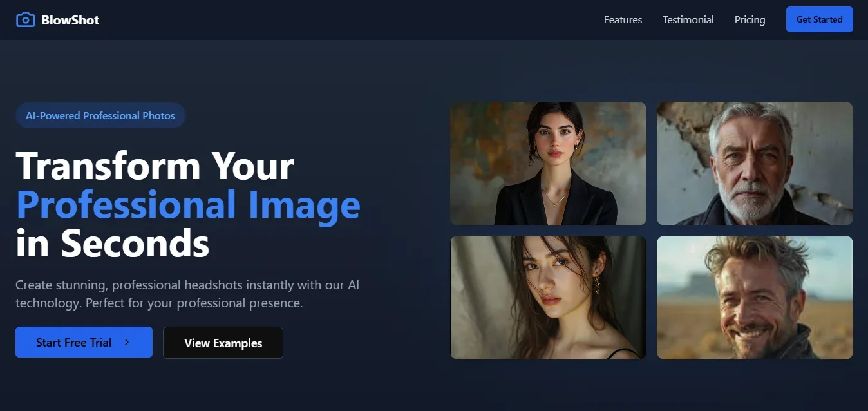The image size is (868, 411).
Task: Click the Start Free Trial button
Action: click(x=84, y=343)
